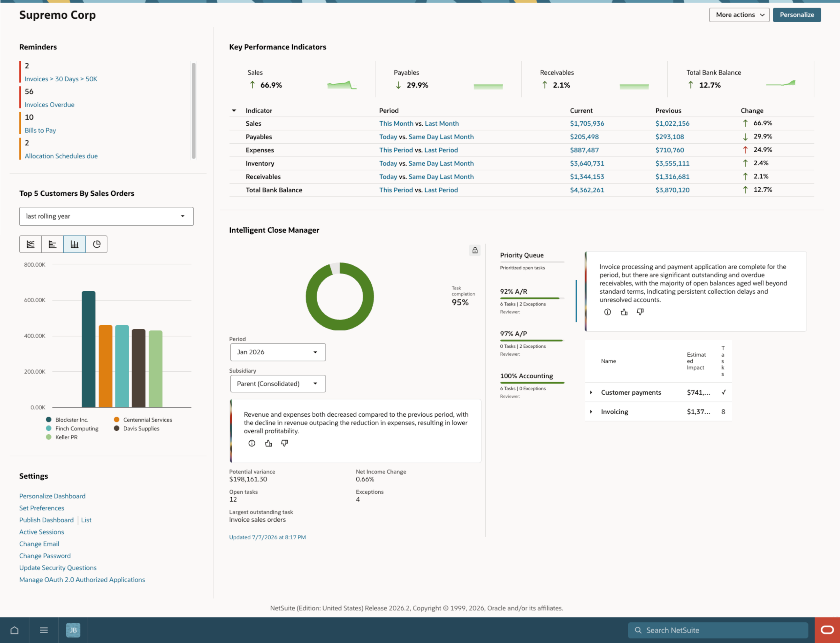Click the Reminders panel scrollbar
This screenshot has width=840, height=643.
[x=194, y=110]
